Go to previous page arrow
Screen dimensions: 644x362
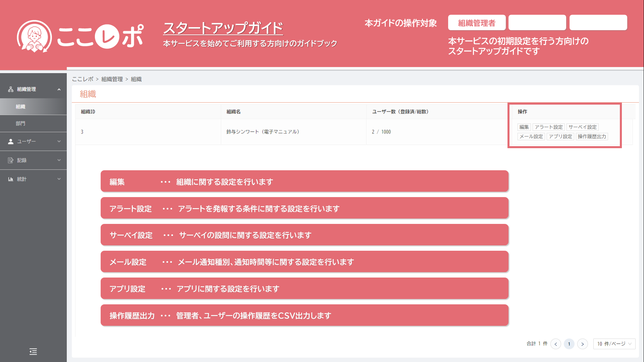556,344
